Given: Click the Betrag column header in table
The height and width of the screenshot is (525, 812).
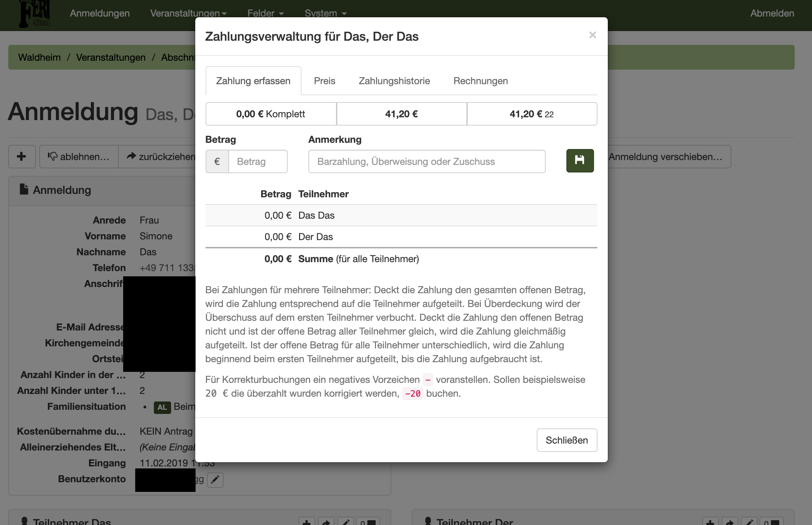Looking at the screenshot, I should tap(276, 194).
